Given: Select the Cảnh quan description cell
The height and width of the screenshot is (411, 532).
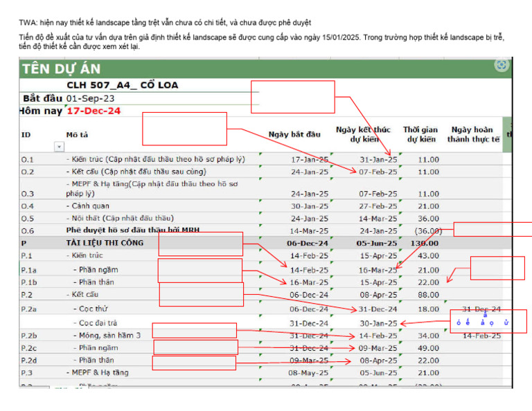Looking at the screenshot, I should point(87,206).
